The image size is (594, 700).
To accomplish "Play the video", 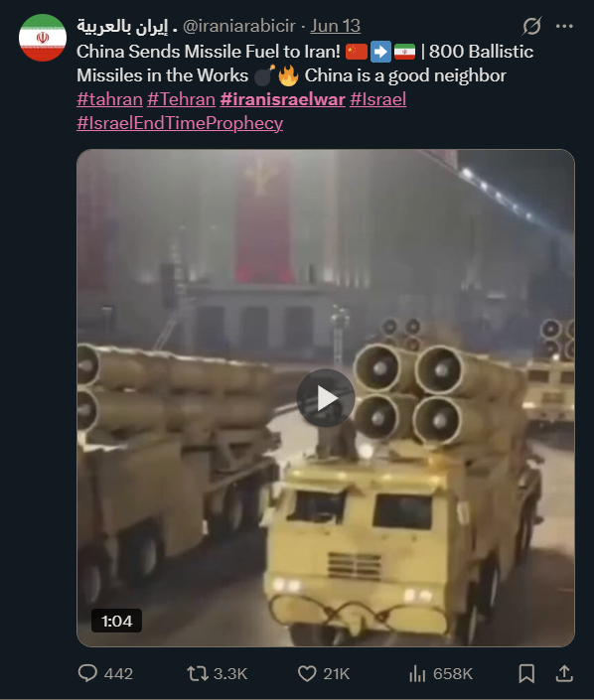I will coord(326,398).
